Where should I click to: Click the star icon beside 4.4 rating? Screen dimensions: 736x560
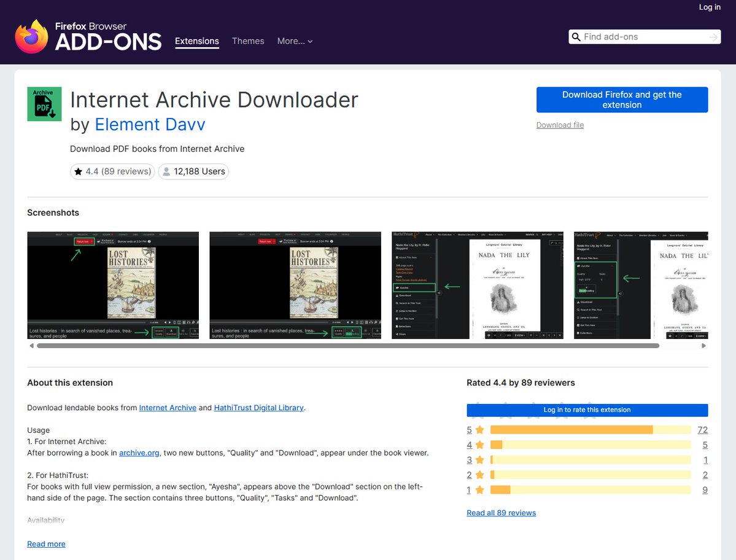(79, 172)
